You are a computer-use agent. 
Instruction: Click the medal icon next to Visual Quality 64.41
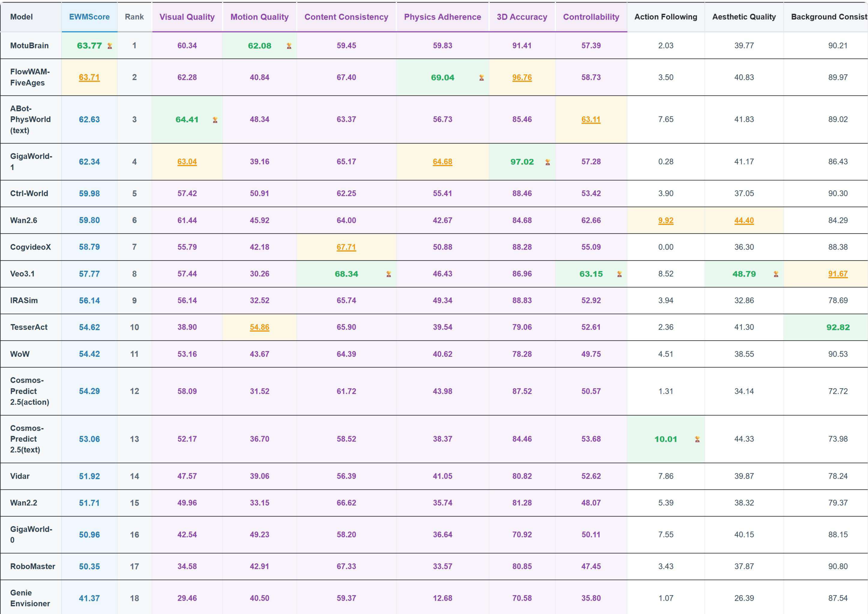tap(215, 120)
